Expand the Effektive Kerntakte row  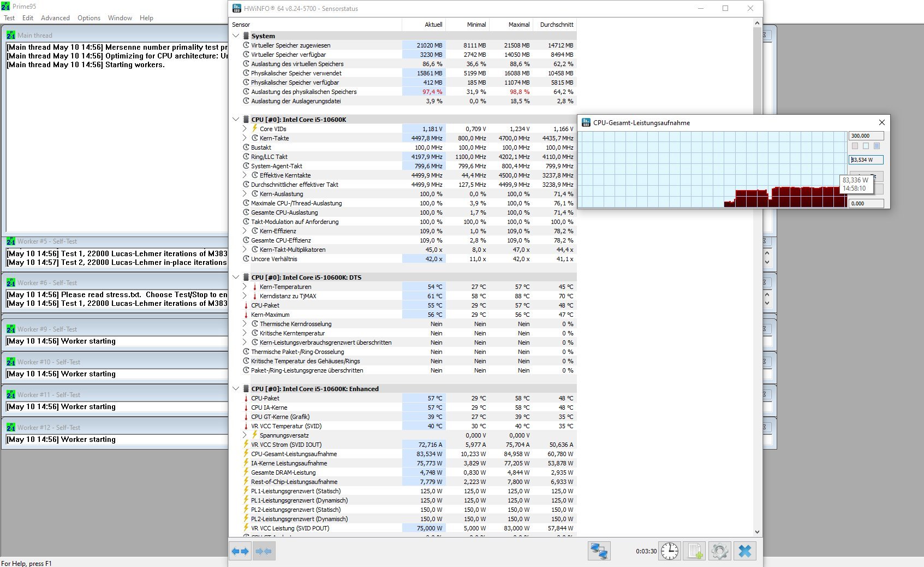245,175
